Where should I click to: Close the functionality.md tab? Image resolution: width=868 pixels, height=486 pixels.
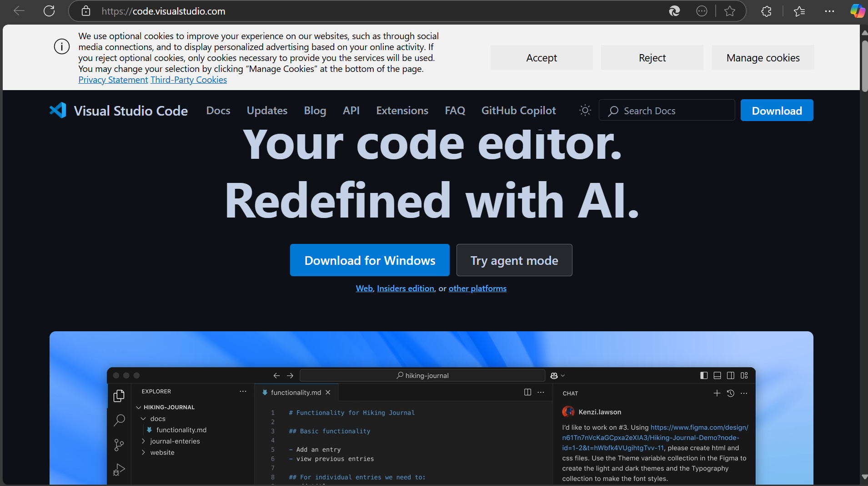pos(328,392)
